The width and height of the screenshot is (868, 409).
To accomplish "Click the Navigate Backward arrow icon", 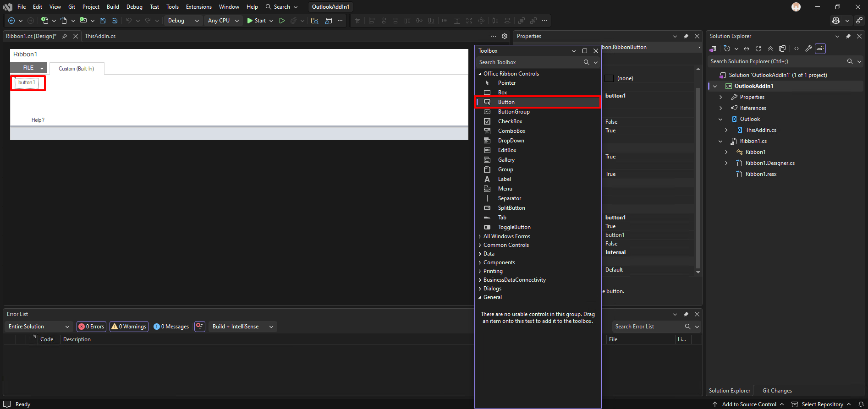I will click(x=11, y=21).
